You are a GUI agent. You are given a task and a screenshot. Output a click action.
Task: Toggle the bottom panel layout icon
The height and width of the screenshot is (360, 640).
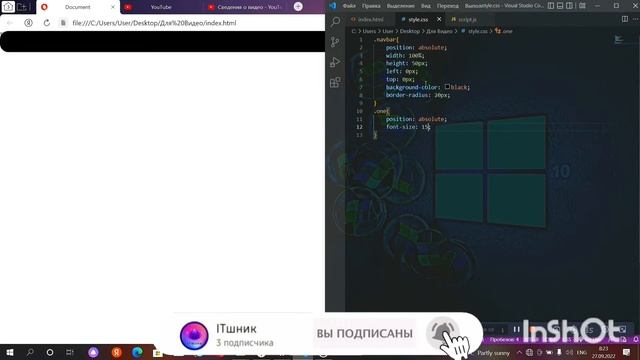[560, 6]
